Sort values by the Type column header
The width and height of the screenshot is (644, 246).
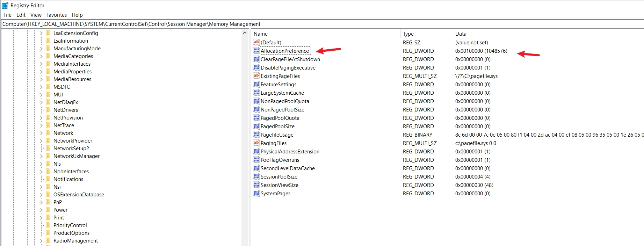click(408, 34)
